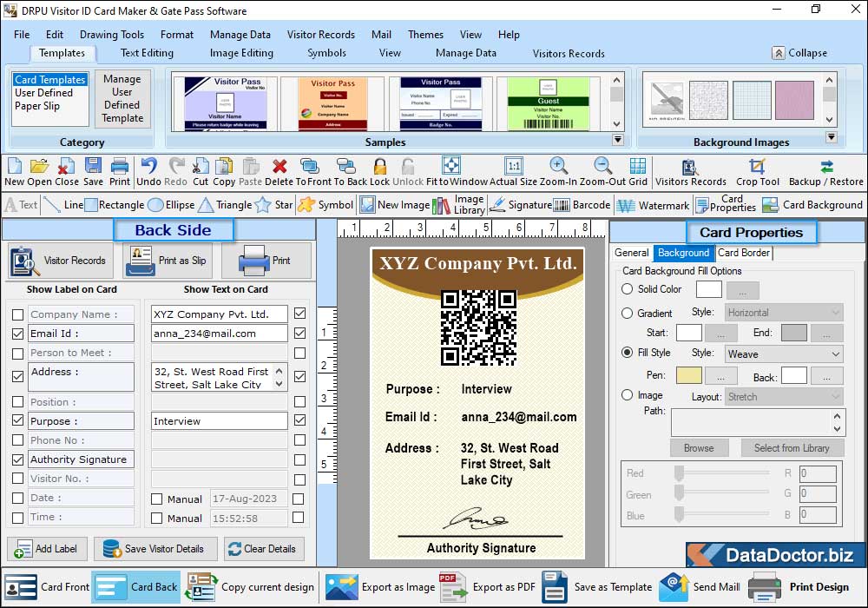This screenshot has height=608, width=868.
Task: Click the Zoom-In magnifier
Action: click(x=558, y=166)
